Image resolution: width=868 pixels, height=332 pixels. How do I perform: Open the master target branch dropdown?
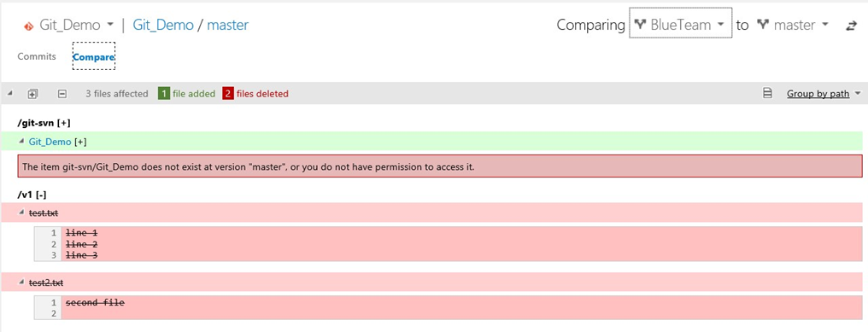[x=793, y=25]
